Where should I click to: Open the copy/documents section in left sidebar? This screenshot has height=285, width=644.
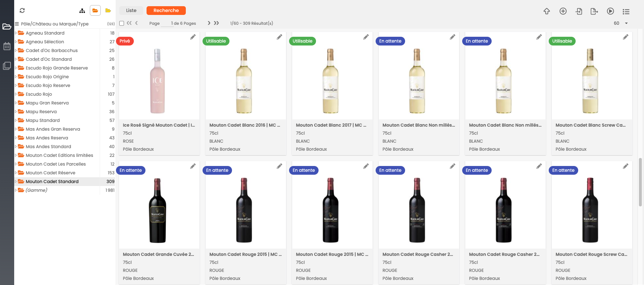tap(7, 66)
